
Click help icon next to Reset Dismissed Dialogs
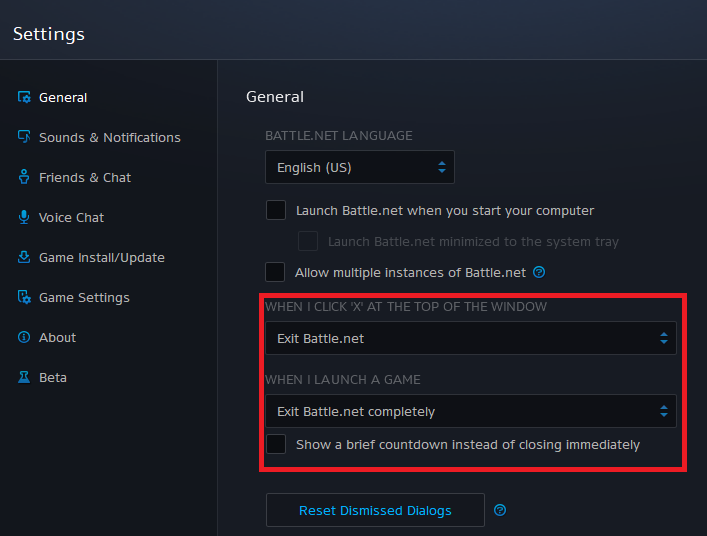tap(500, 510)
